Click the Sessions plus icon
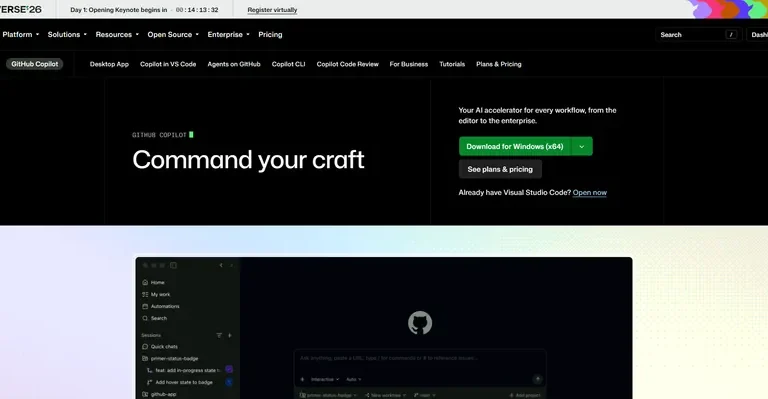The height and width of the screenshot is (399, 768). (x=230, y=335)
